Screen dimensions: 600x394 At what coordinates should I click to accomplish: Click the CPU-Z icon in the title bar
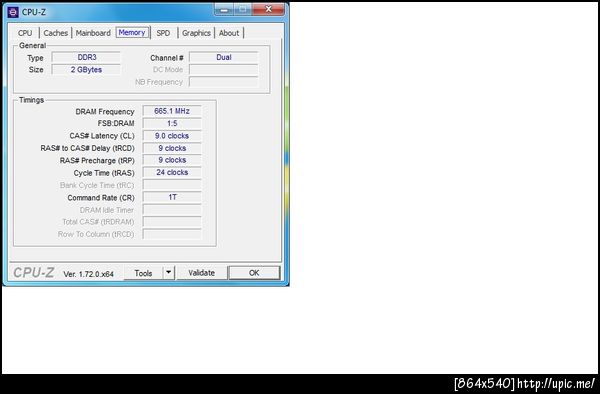(13, 12)
